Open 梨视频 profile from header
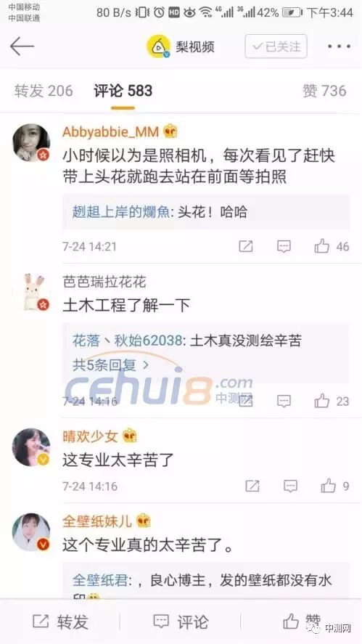This screenshot has height=644, width=362. [x=181, y=46]
